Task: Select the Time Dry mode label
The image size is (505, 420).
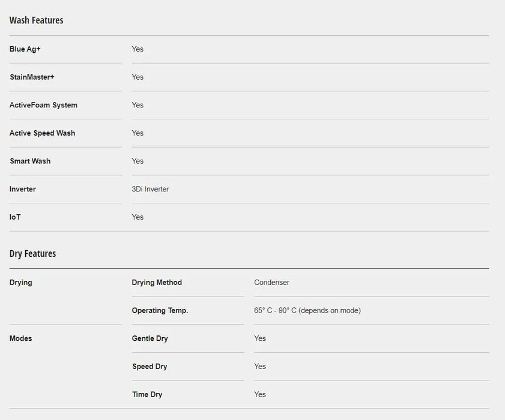Action: pyautogui.click(x=147, y=395)
